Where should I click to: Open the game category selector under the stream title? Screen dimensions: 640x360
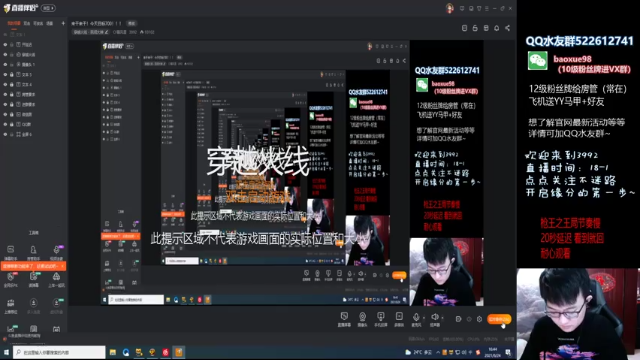point(90,32)
